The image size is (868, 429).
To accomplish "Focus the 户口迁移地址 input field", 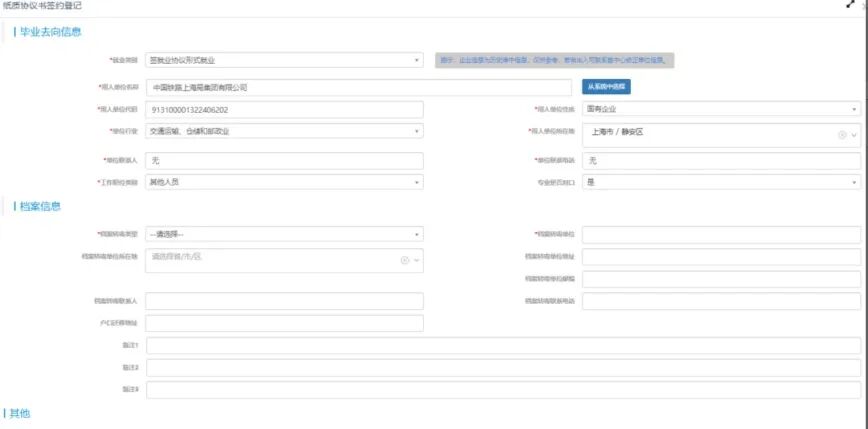I will click(285, 323).
